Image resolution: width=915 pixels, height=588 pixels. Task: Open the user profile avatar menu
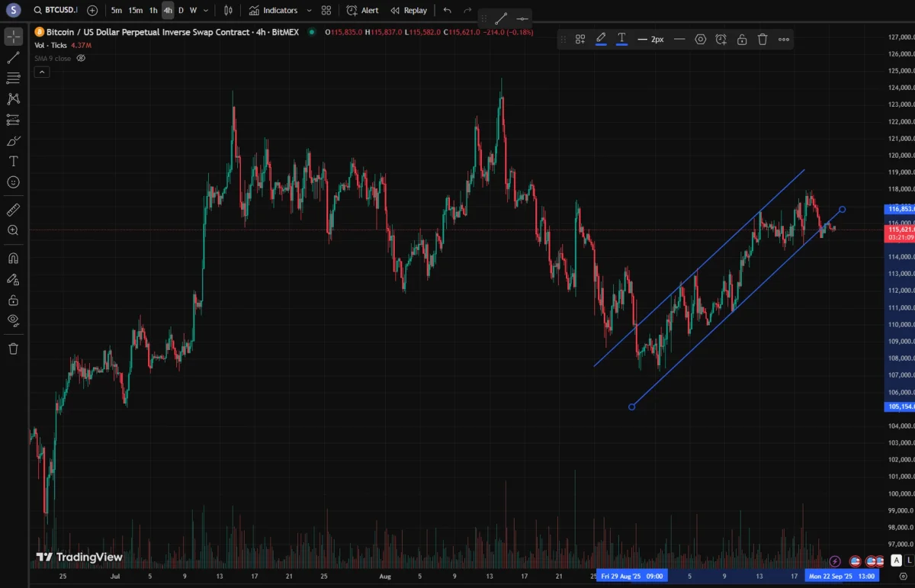[13, 10]
